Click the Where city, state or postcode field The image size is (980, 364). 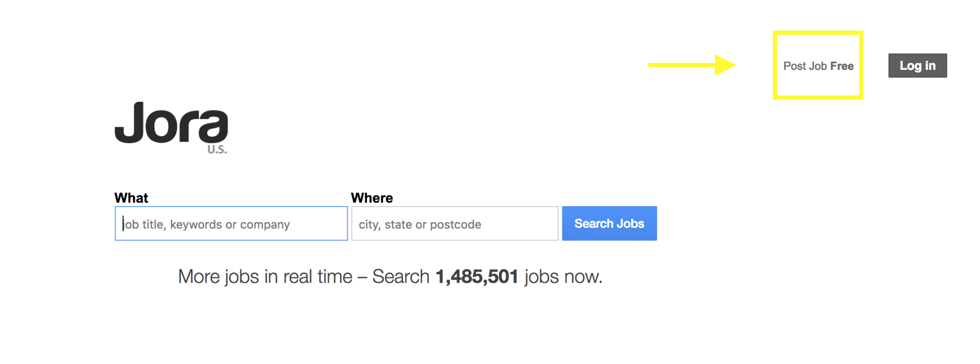pyautogui.click(x=454, y=223)
